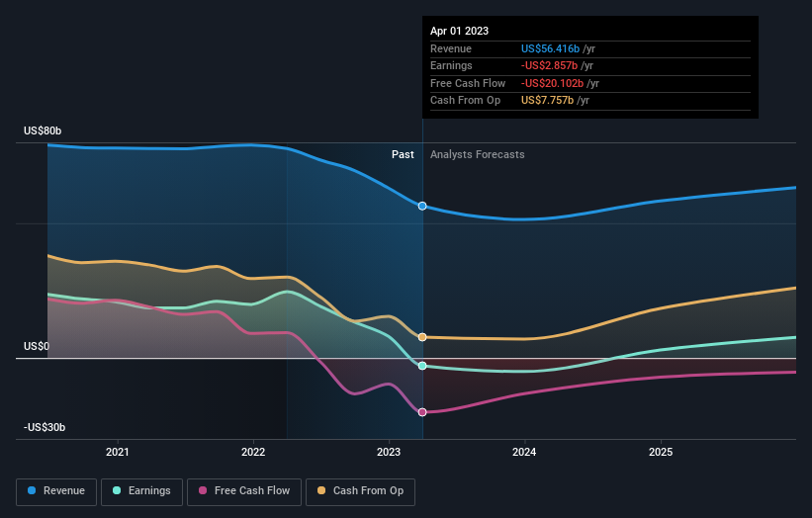Toggle the Revenue legend series
The width and height of the screenshot is (812, 518).
(56, 491)
